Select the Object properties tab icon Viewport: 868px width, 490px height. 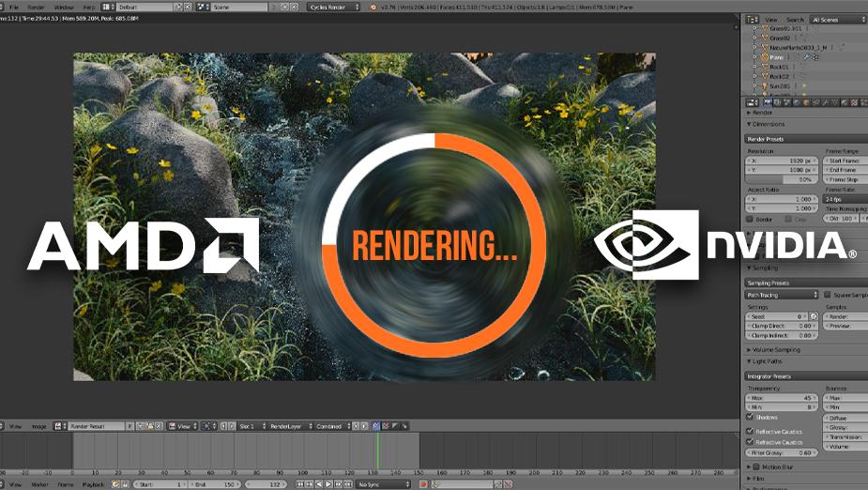coord(806,102)
